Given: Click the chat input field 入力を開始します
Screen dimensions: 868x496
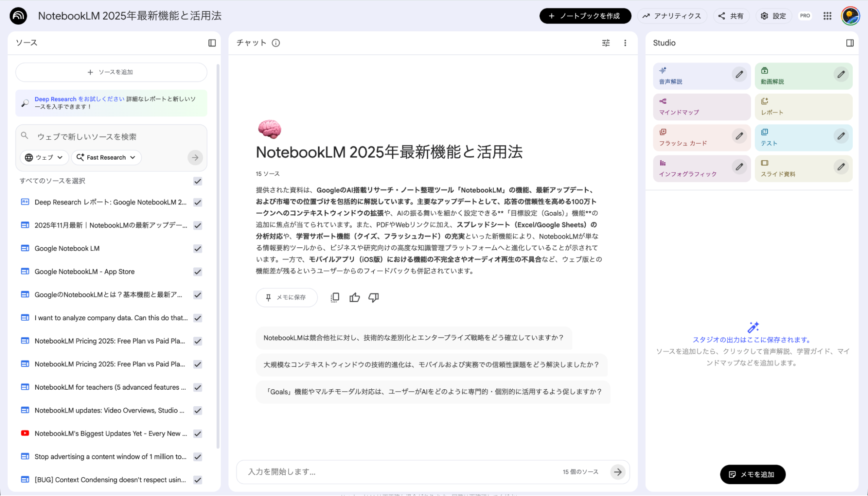Looking at the screenshot, I should [391, 472].
